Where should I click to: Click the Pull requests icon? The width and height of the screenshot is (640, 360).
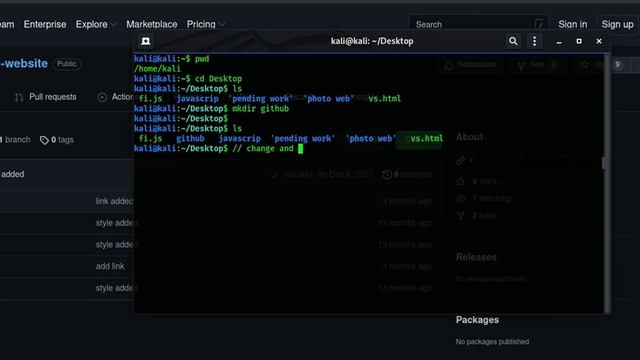(x=19, y=98)
